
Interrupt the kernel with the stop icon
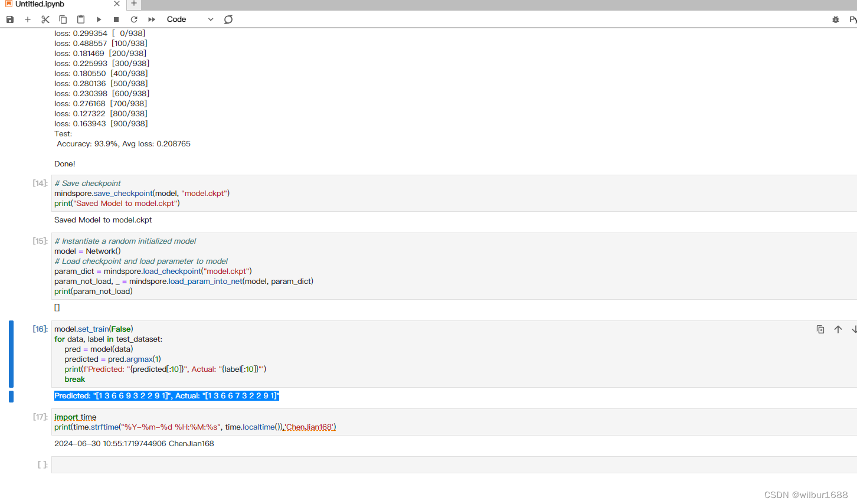pyautogui.click(x=116, y=19)
